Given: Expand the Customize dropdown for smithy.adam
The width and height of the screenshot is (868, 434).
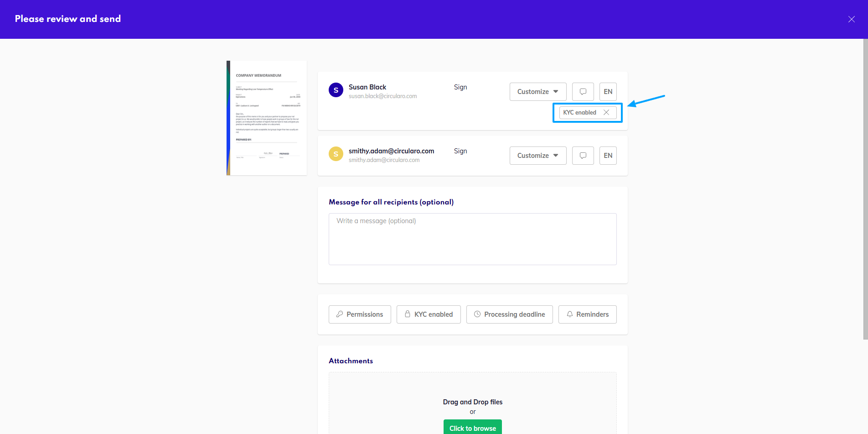Looking at the screenshot, I should tap(537, 156).
